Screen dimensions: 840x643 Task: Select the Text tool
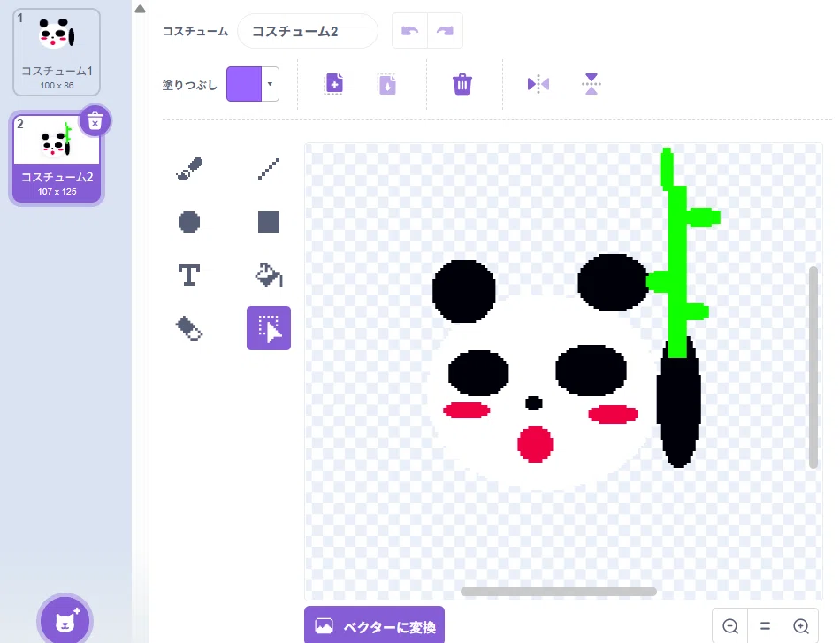[189, 275]
